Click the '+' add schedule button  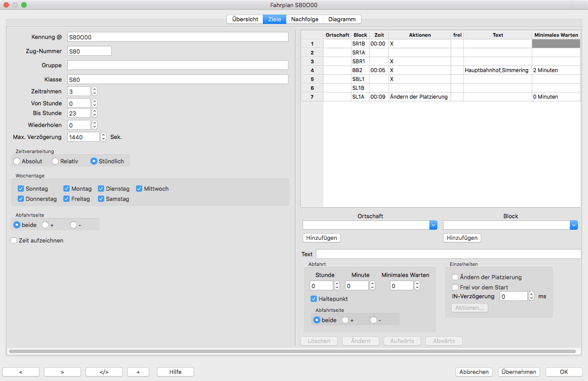[138, 372]
